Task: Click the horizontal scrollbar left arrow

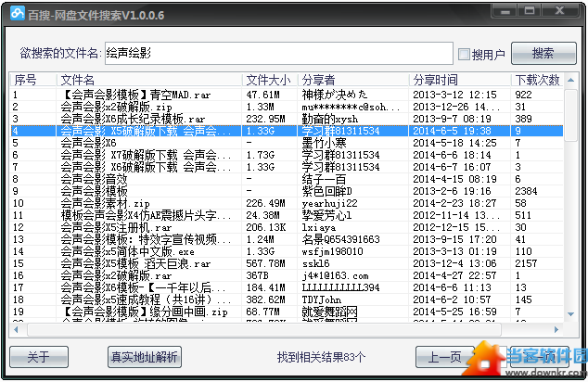Action: [16, 329]
